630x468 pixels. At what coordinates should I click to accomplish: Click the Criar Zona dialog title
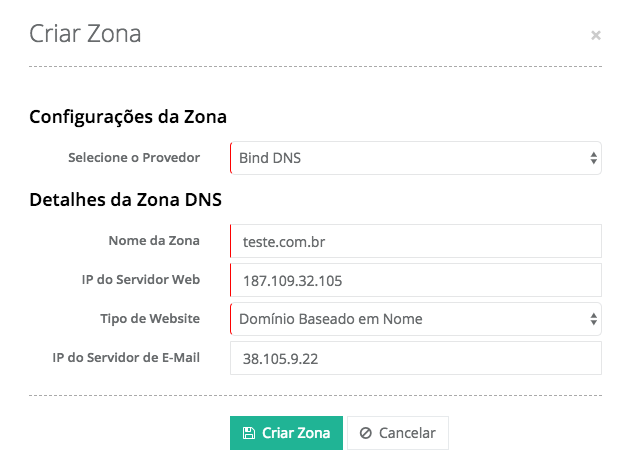click(x=85, y=34)
